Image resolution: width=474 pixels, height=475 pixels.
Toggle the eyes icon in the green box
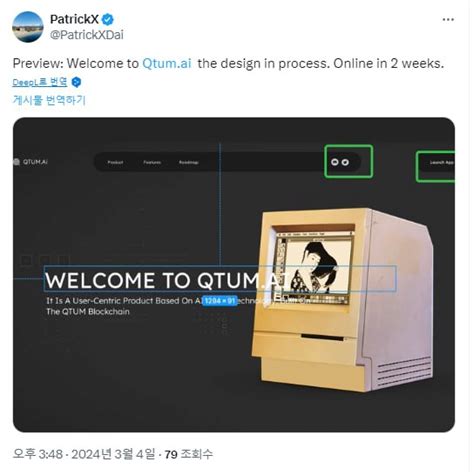point(340,162)
